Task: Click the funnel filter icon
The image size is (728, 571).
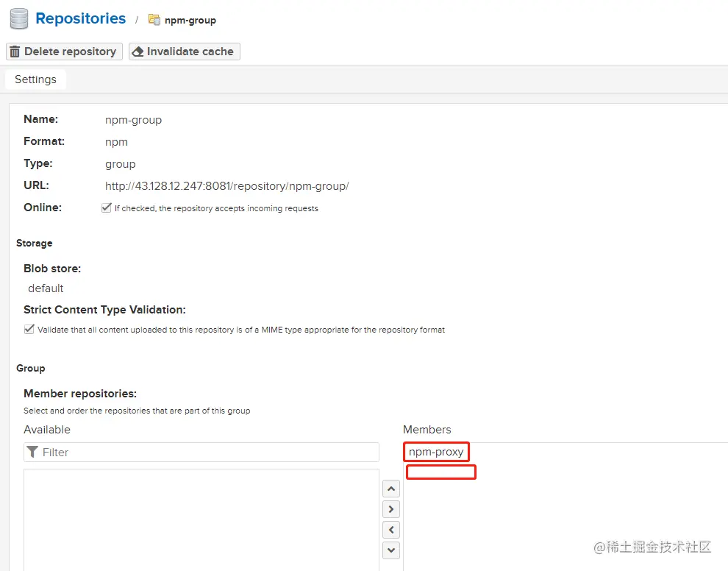Action: click(x=32, y=452)
